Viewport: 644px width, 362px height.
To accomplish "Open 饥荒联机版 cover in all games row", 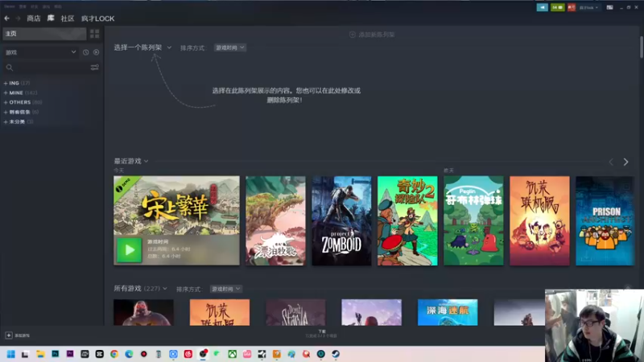I will [220, 312].
